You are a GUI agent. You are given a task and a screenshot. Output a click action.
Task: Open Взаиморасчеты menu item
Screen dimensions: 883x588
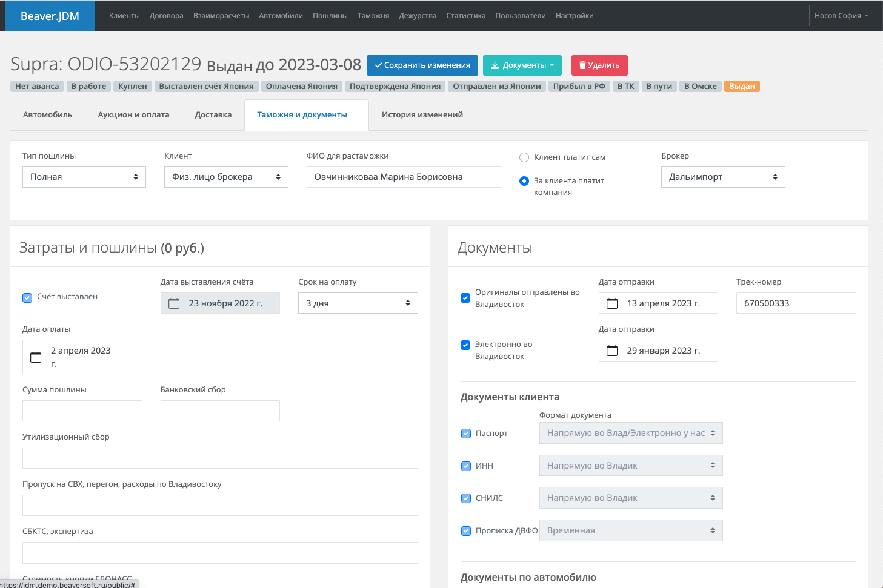(221, 16)
